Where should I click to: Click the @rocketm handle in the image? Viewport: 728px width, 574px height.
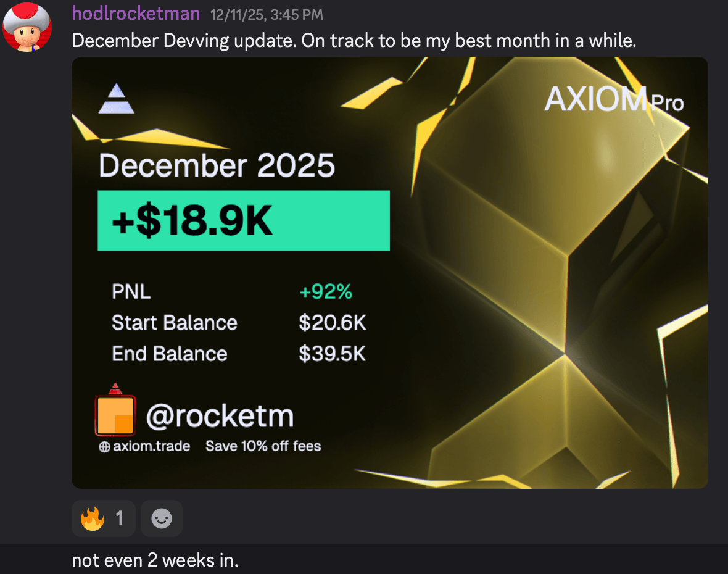(x=220, y=417)
